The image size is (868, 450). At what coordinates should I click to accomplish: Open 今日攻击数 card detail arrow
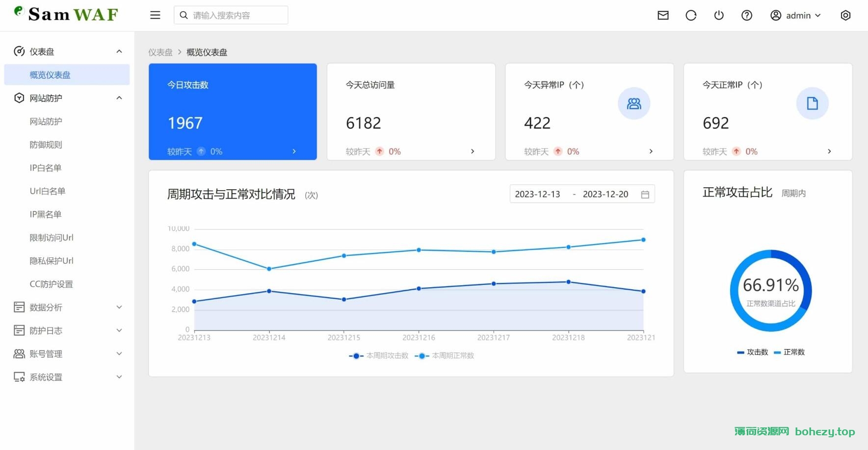(294, 151)
